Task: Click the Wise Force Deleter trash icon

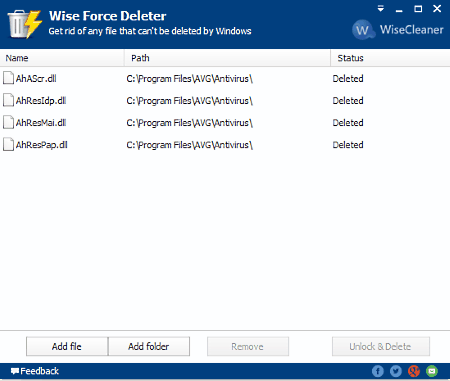Action: (25, 24)
